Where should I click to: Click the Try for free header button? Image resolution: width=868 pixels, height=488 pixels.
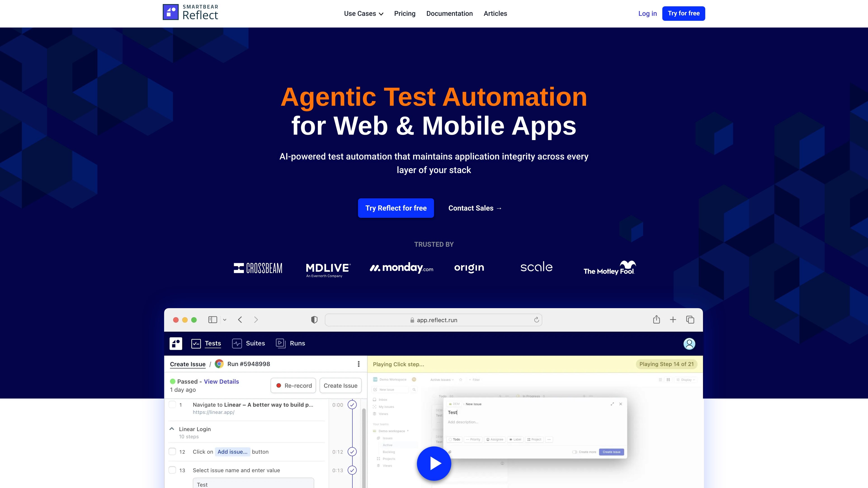(x=683, y=14)
